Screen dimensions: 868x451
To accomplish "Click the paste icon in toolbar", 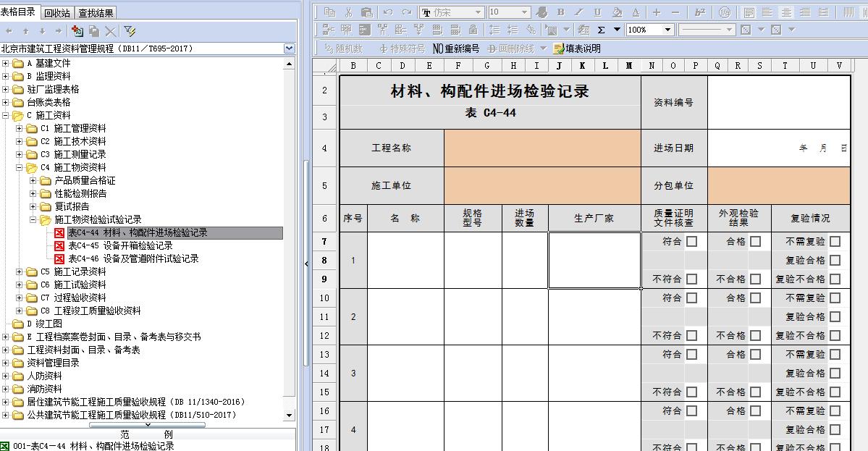I will click(366, 12).
